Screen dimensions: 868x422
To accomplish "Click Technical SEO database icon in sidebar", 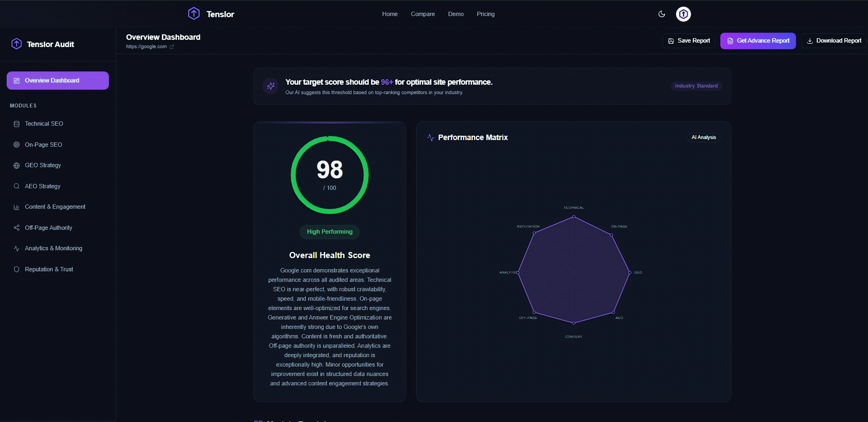I will pyautogui.click(x=17, y=124).
